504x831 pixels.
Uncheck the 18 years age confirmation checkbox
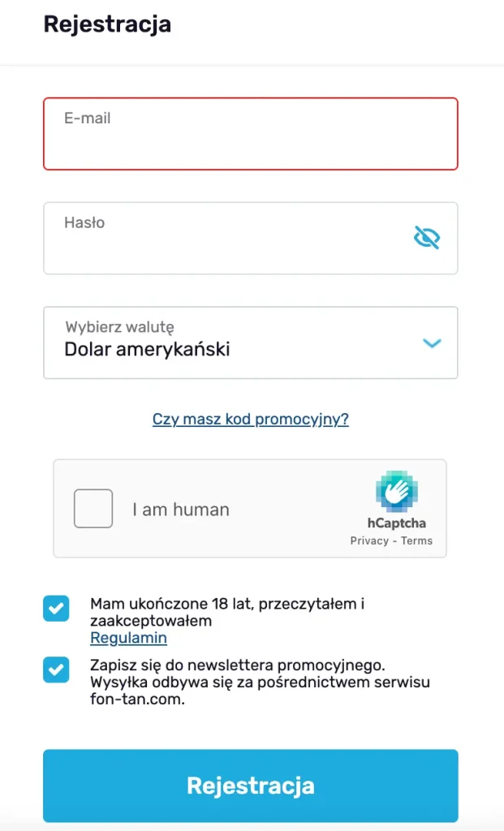(56, 609)
